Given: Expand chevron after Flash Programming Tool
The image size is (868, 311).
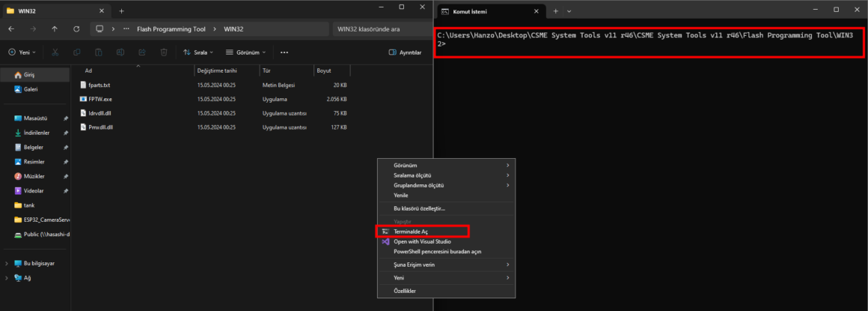Looking at the screenshot, I should click(x=214, y=28).
